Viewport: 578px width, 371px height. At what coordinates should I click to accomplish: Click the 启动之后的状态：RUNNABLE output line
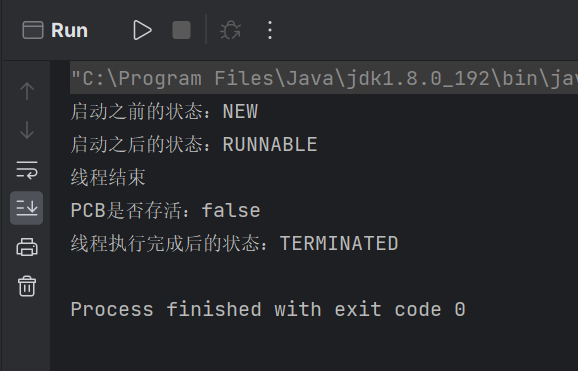point(194,144)
